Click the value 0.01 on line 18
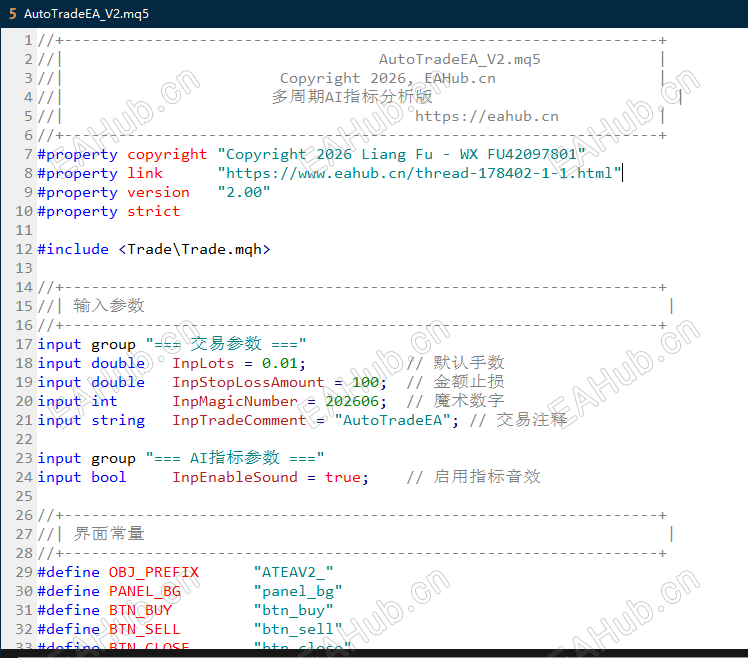The height and width of the screenshot is (658, 748). (280, 363)
